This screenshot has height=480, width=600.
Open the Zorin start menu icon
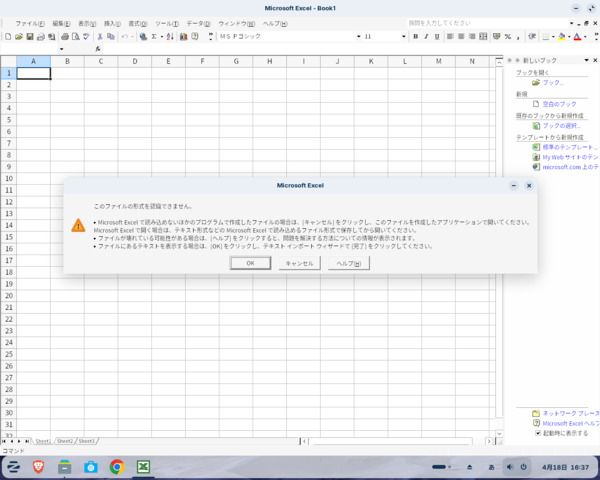13,467
